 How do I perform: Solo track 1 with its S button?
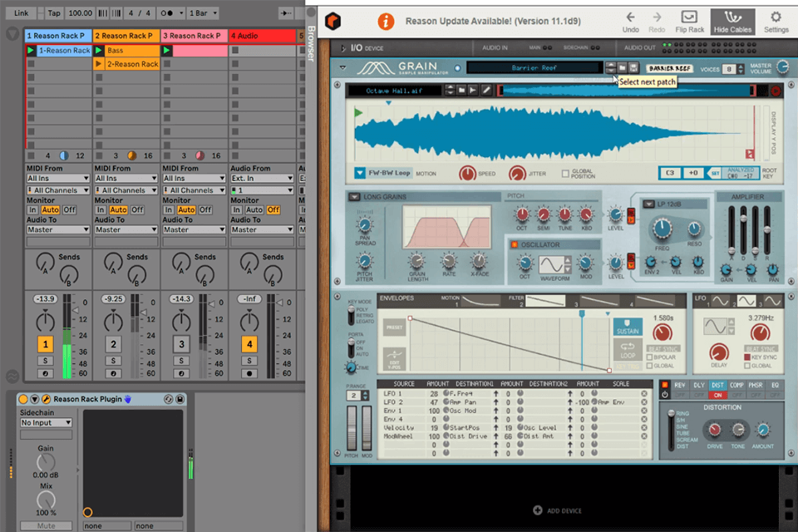click(45, 361)
